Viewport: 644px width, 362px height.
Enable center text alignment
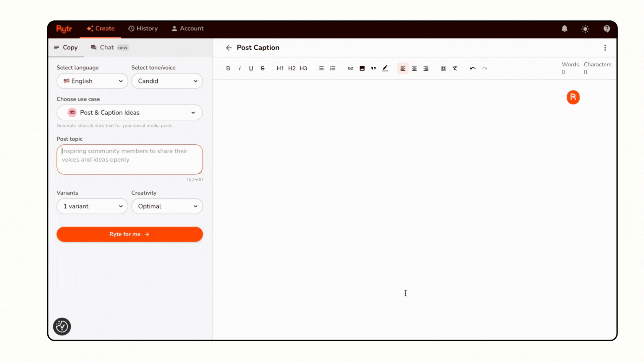click(x=414, y=68)
